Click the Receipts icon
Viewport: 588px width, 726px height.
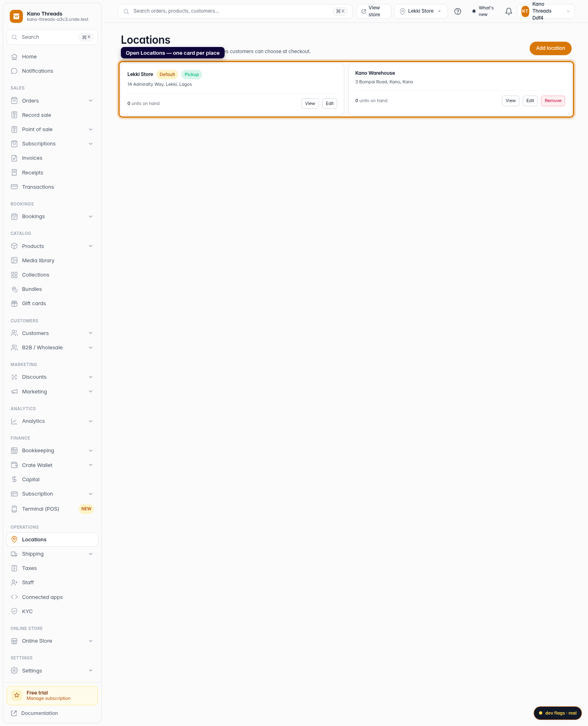coord(14,173)
